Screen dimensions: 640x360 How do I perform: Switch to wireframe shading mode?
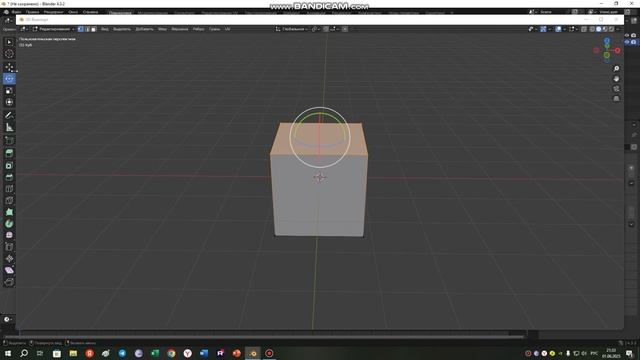(x=592, y=29)
